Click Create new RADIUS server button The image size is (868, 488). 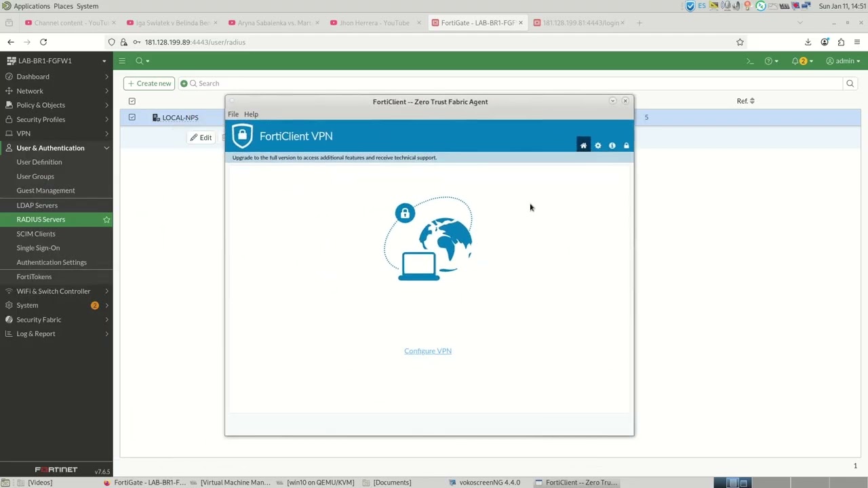click(149, 83)
